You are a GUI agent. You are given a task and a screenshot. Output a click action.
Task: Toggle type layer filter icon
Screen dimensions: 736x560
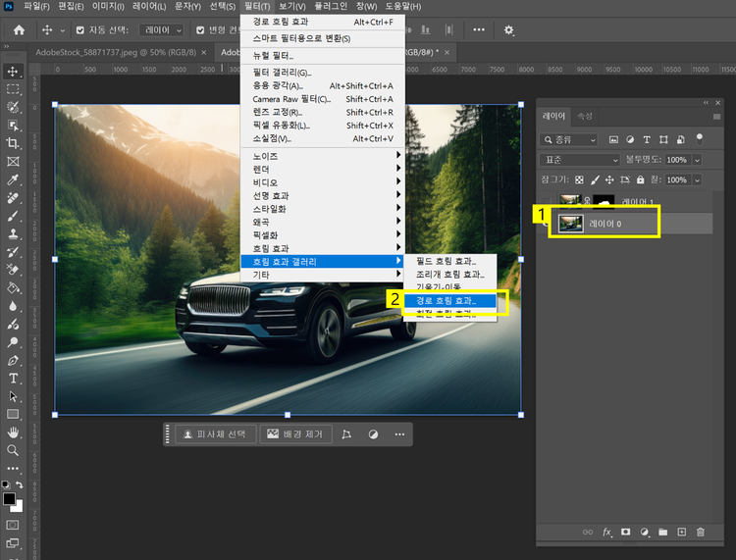point(647,139)
